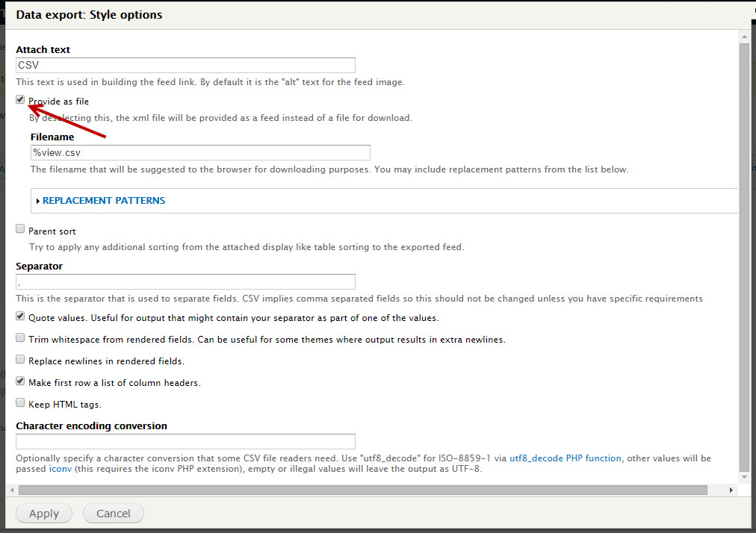
Task: Uncheck the Provide as file checkbox
Action: click(20, 100)
